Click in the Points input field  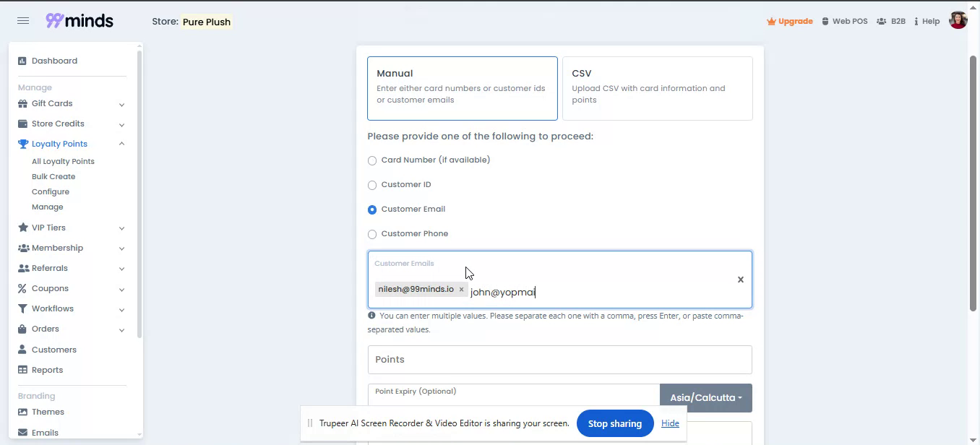560,360
